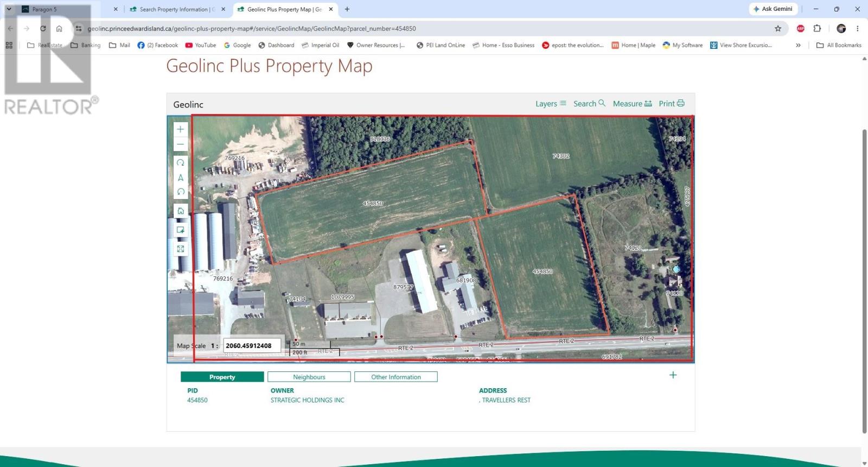The width and height of the screenshot is (868, 467).
Task: Edit the Map Scale value field
Action: point(252,345)
